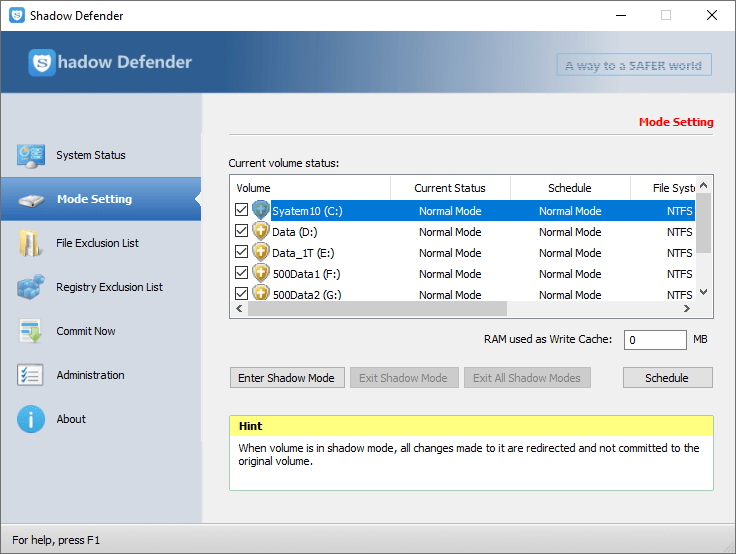Click the volume list scroll down arrow

(x=703, y=292)
